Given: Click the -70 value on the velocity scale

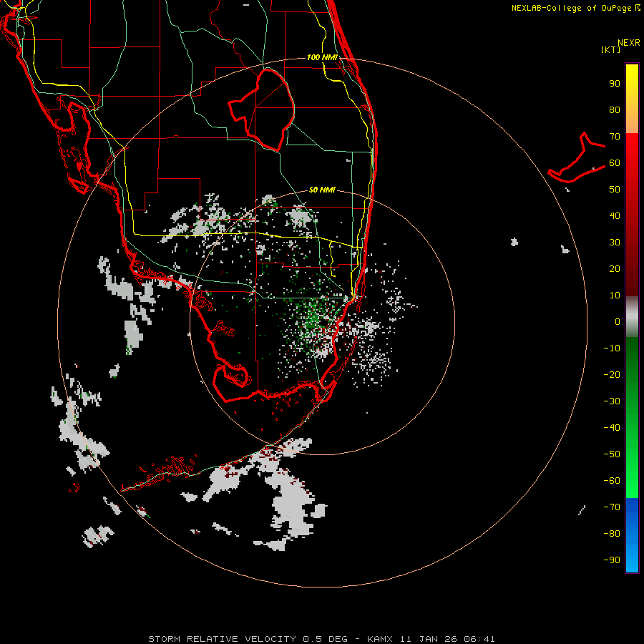Looking at the screenshot, I should (612, 507).
